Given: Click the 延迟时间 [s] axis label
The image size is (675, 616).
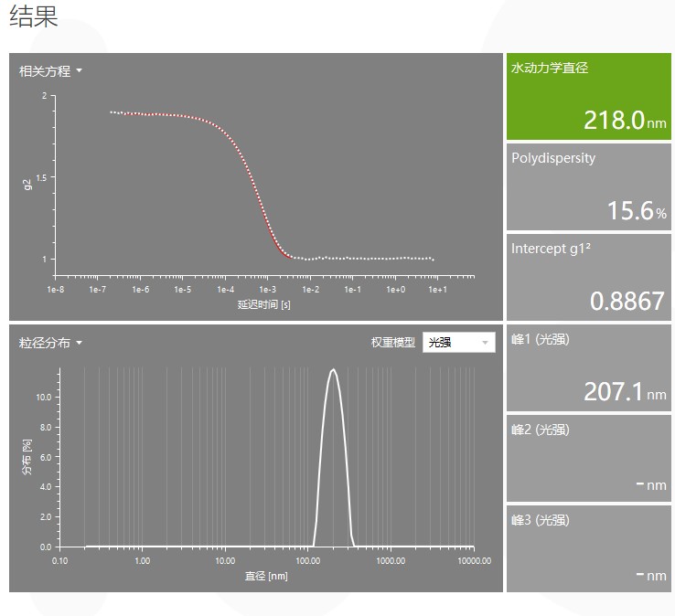Looking at the screenshot, I should click(264, 304).
